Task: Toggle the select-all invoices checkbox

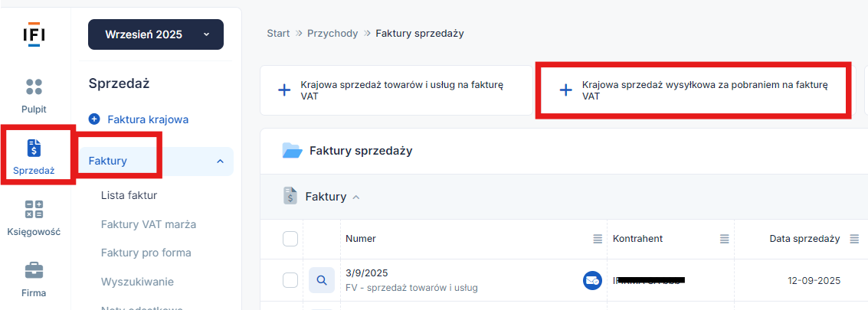Action: pyautogui.click(x=290, y=239)
